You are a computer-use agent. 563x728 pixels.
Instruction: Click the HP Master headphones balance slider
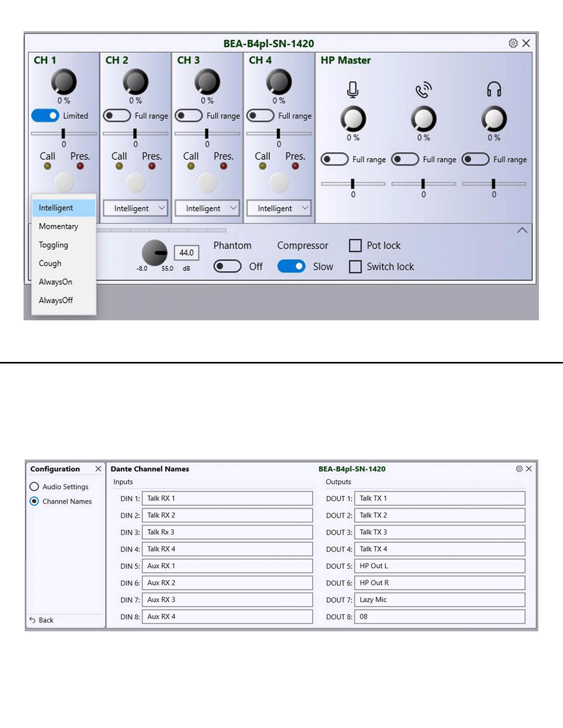point(494,183)
